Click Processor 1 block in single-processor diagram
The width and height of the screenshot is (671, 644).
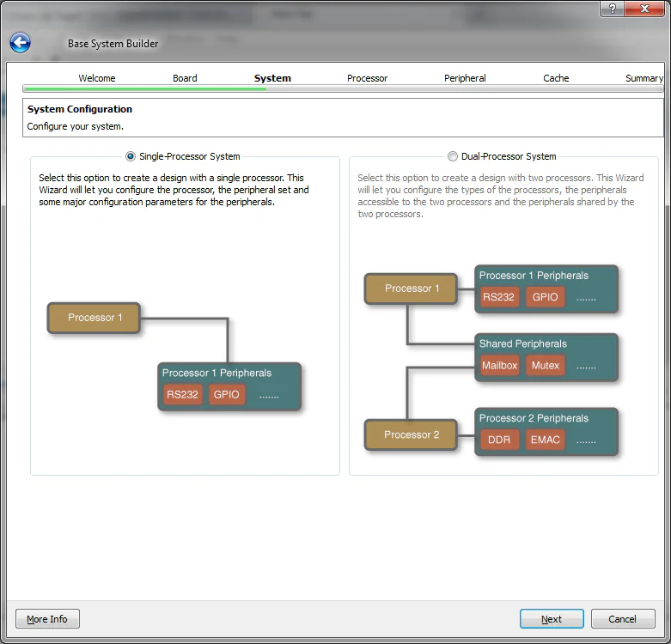95,318
